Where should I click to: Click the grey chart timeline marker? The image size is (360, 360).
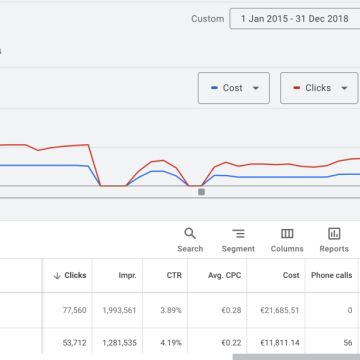click(201, 192)
